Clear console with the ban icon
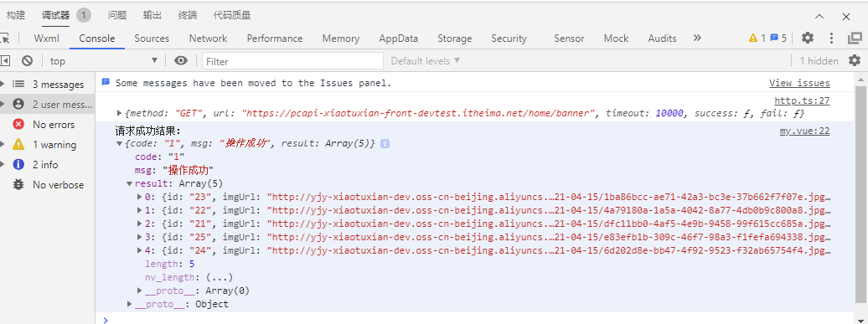This screenshot has width=868, height=324. tap(27, 61)
